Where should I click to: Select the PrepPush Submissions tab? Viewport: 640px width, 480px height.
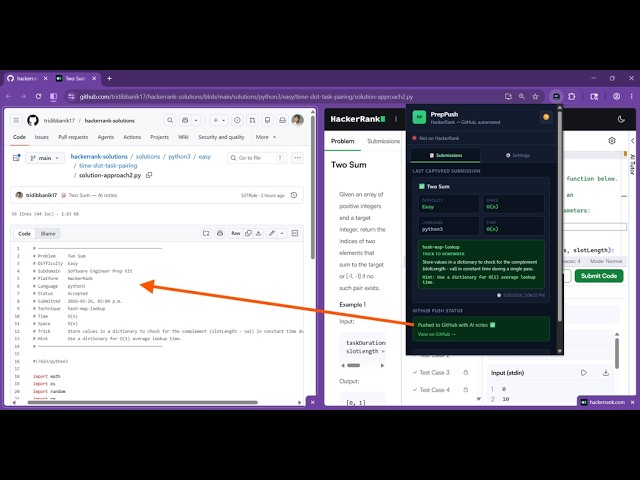click(x=446, y=156)
